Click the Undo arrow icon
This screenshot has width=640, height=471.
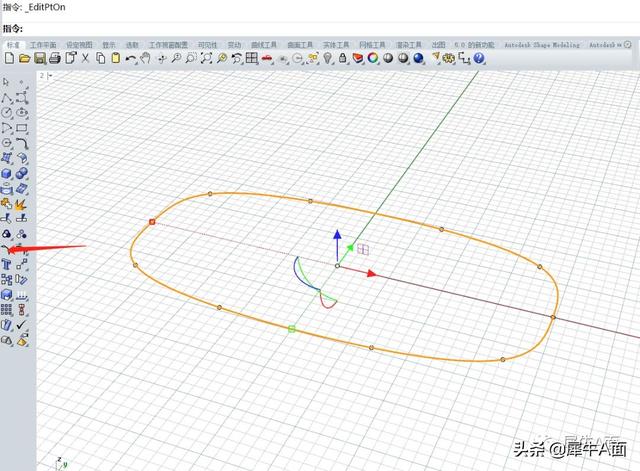(131, 59)
